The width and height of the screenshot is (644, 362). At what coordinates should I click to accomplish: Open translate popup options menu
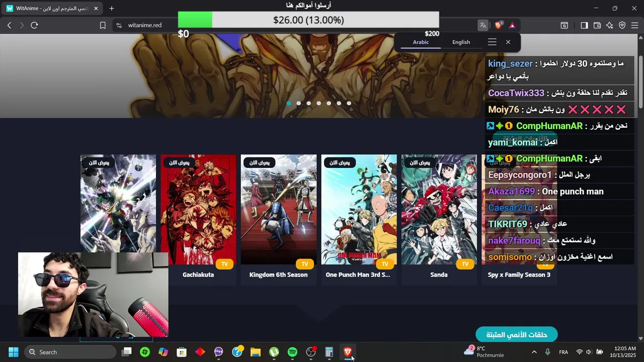click(x=492, y=42)
